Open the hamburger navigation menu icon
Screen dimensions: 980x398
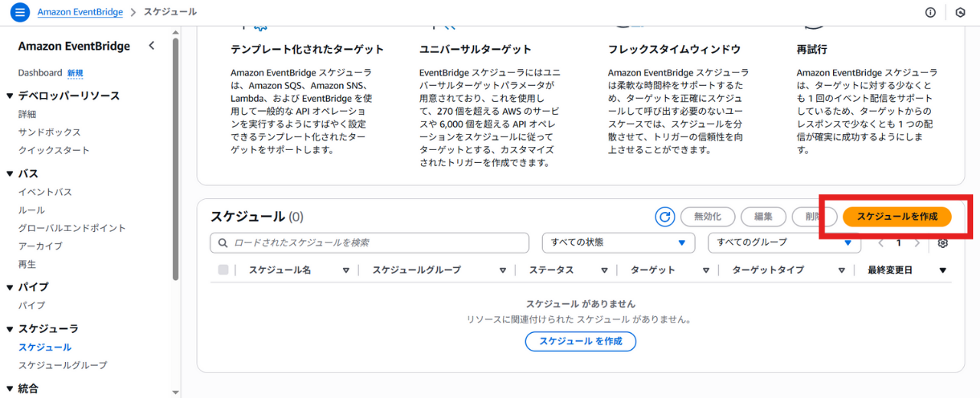pyautogui.click(x=20, y=12)
